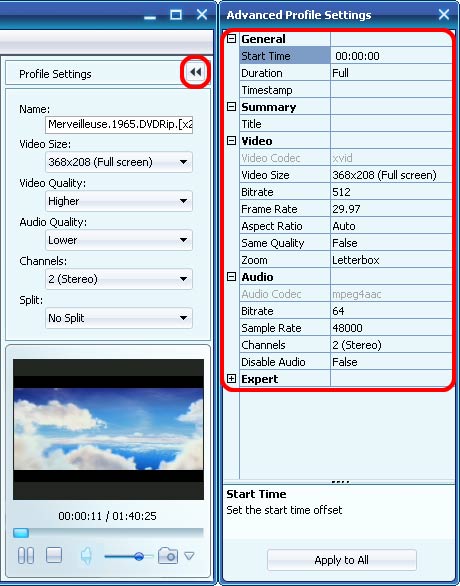Open the Split dropdown
This screenshot has height=586, width=460.
[119, 318]
